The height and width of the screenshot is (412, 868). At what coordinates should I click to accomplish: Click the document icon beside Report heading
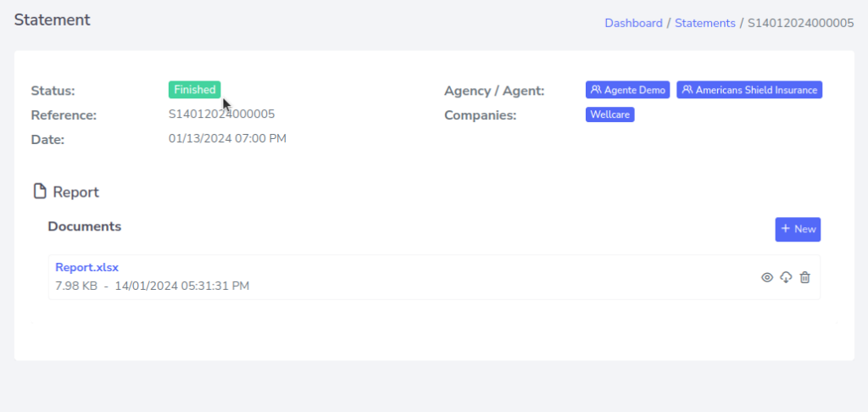(x=39, y=192)
